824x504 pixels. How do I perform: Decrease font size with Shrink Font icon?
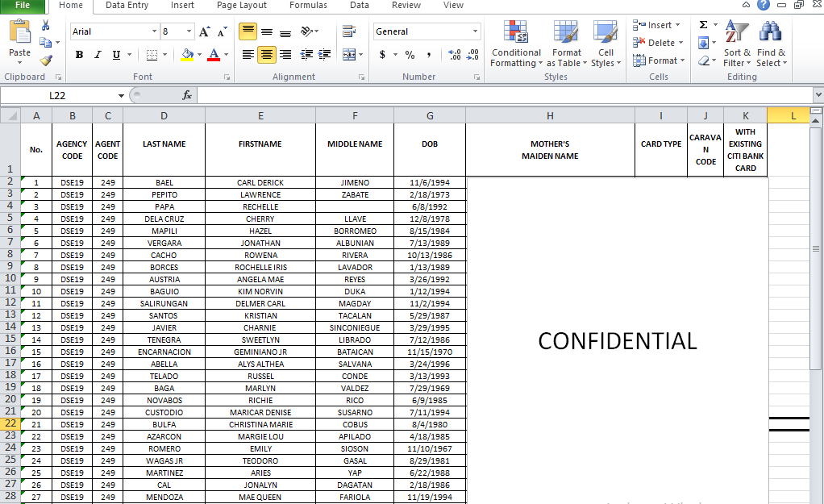(x=223, y=32)
